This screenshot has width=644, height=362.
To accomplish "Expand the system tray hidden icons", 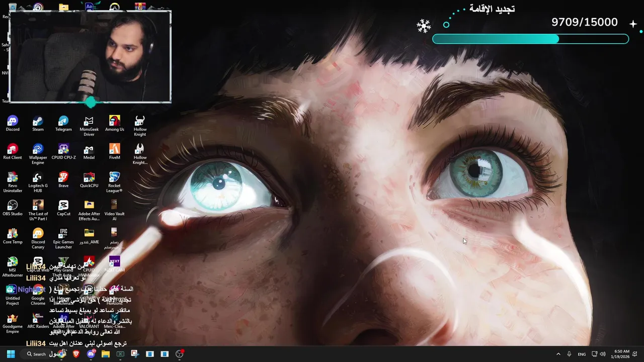I will point(558,354).
